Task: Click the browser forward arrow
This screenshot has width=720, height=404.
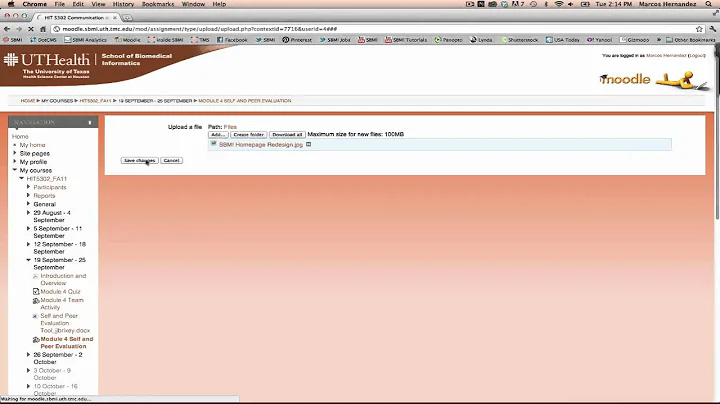Action: [x=19, y=29]
